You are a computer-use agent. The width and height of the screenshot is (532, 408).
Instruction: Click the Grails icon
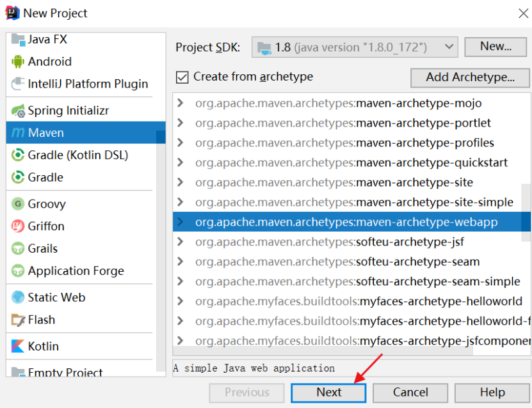point(18,248)
